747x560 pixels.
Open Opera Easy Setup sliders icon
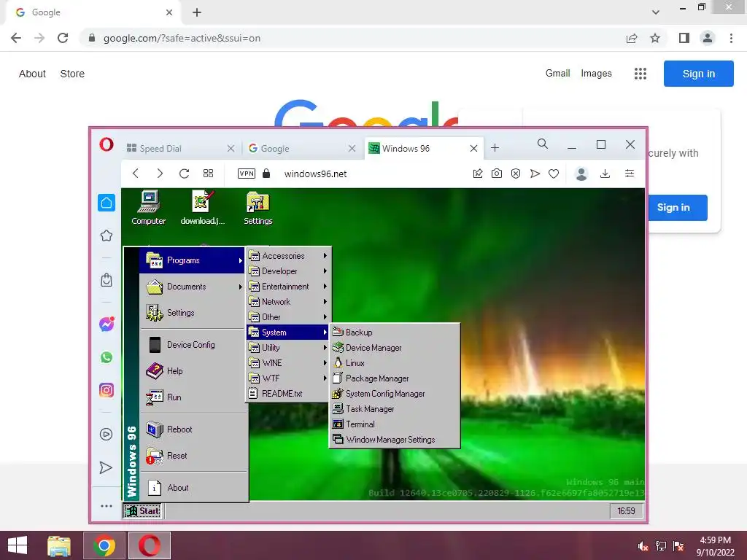(630, 174)
